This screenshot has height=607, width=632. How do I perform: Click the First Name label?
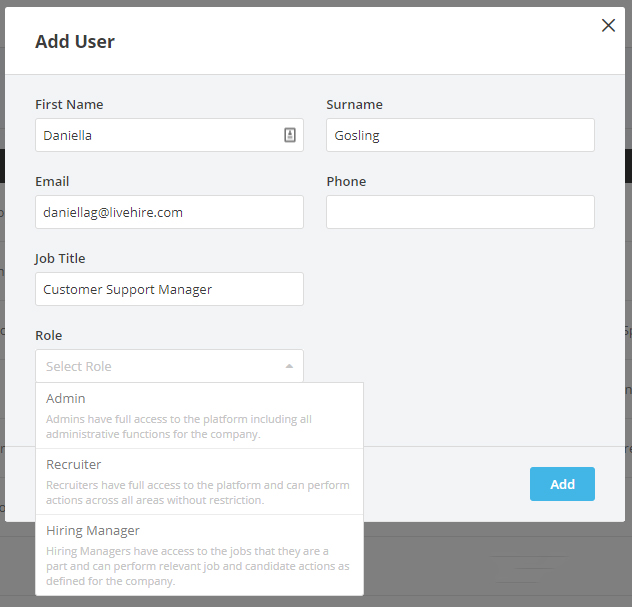point(69,104)
